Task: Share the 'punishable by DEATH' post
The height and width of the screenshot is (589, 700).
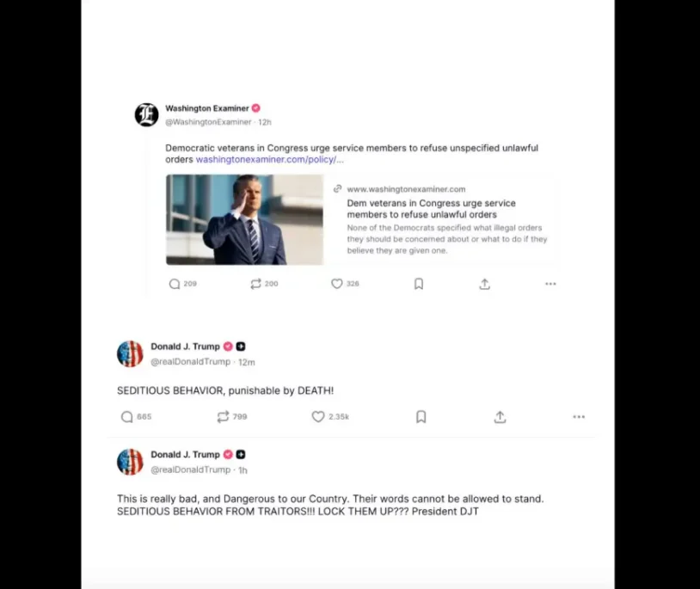Action: (500, 417)
